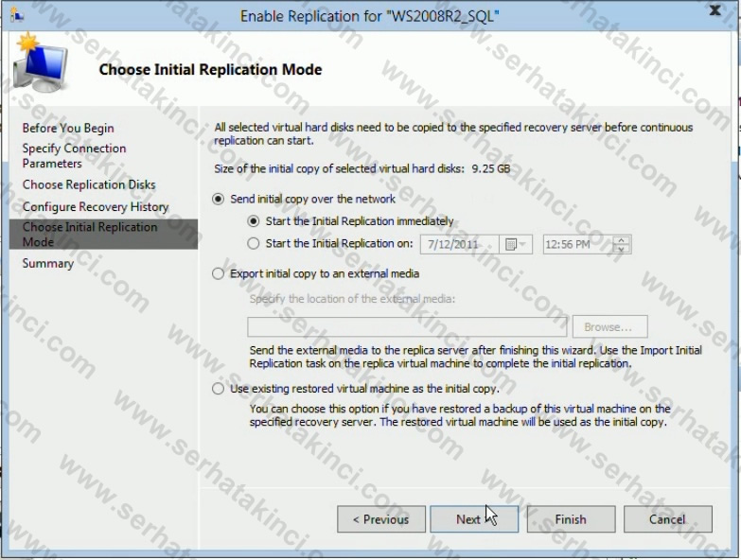Click the Finish button
Screen dimensions: 741x560
(571, 519)
